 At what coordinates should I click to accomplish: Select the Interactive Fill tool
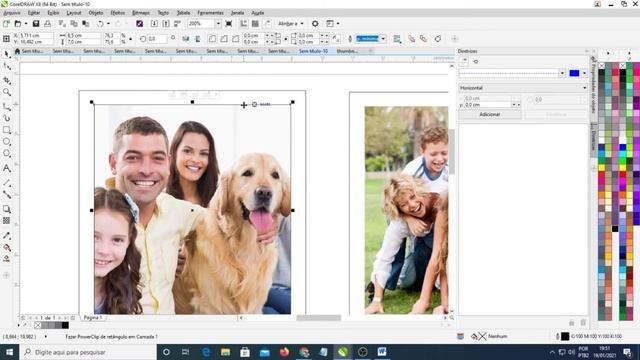tap(7, 247)
